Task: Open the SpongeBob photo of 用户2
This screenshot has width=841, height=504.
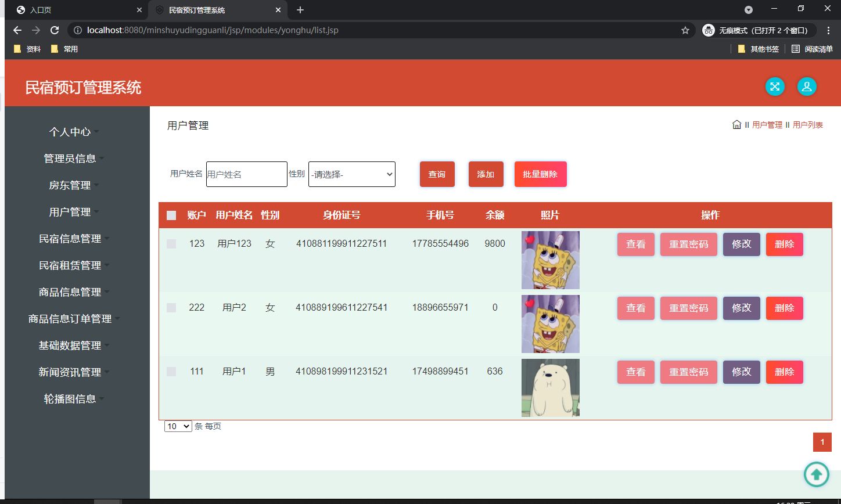Action: pyautogui.click(x=551, y=324)
